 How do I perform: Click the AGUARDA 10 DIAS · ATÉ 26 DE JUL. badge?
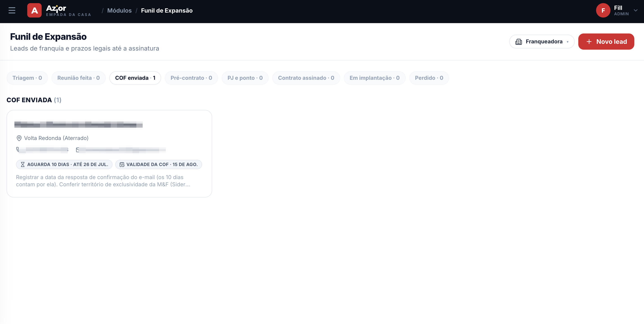[64, 164]
